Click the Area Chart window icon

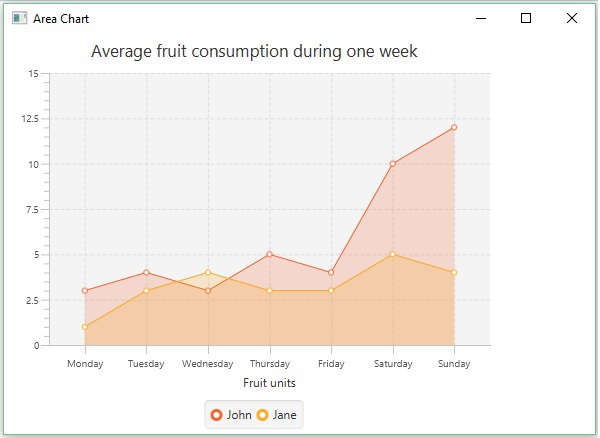(19, 18)
